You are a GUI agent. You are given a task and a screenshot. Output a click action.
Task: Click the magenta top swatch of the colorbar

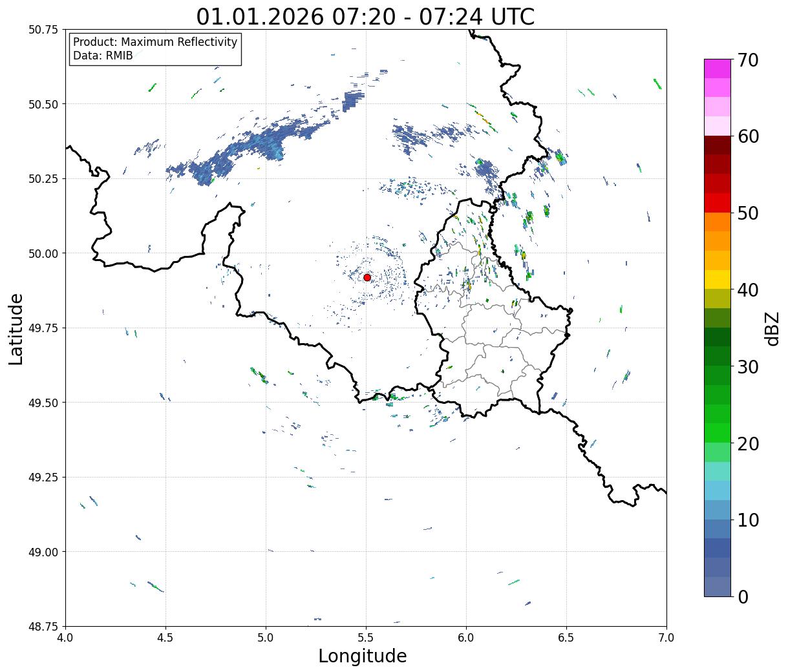pyautogui.click(x=718, y=68)
